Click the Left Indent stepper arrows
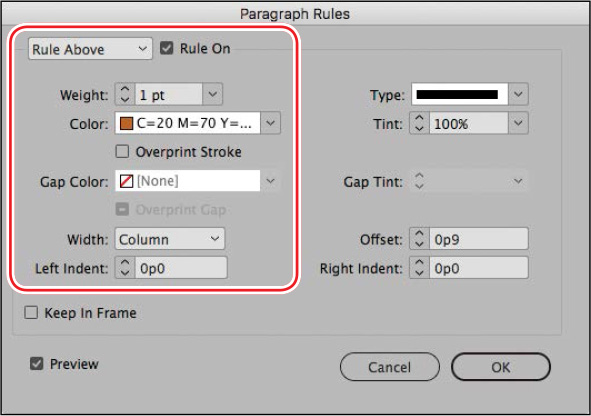Image resolution: width=591 pixels, height=416 pixels. pyautogui.click(x=125, y=268)
